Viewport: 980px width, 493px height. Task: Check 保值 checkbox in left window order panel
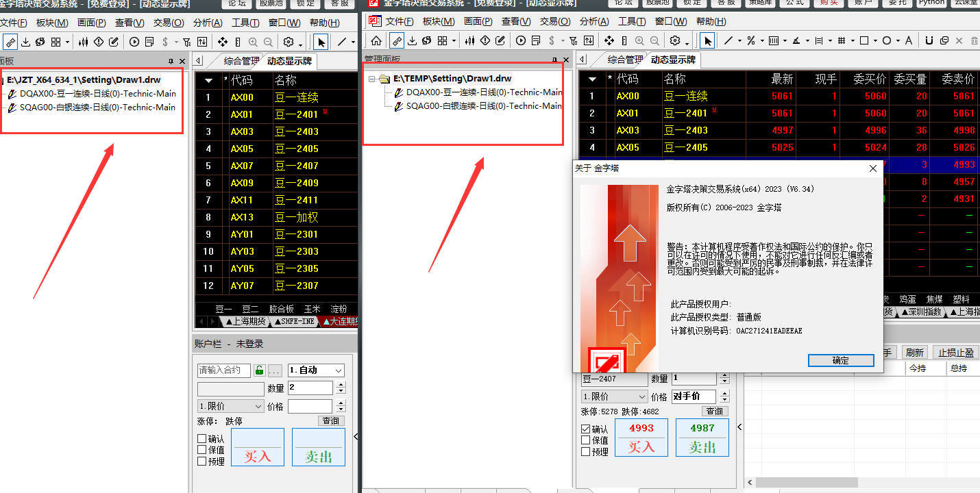click(x=202, y=450)
